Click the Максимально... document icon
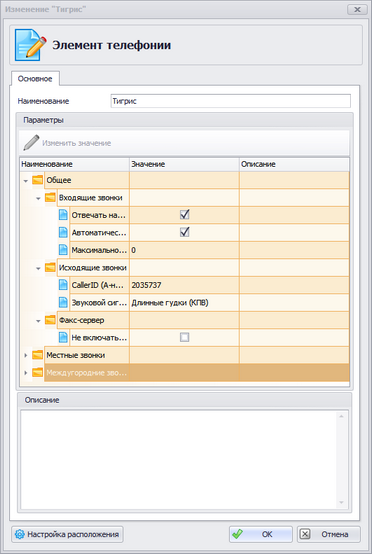Viewport: 372px width, 554px height. 63,250
